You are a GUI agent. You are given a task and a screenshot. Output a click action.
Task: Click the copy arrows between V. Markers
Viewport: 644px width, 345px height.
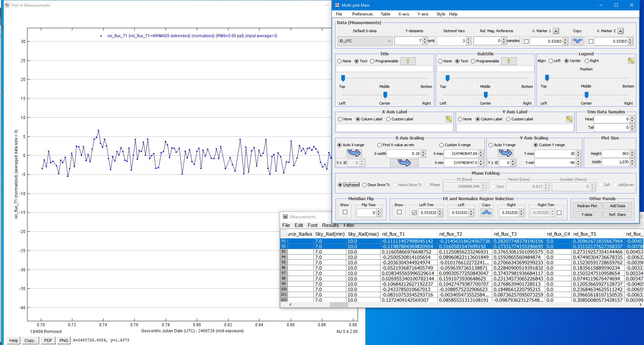click(x=577, y=41)
